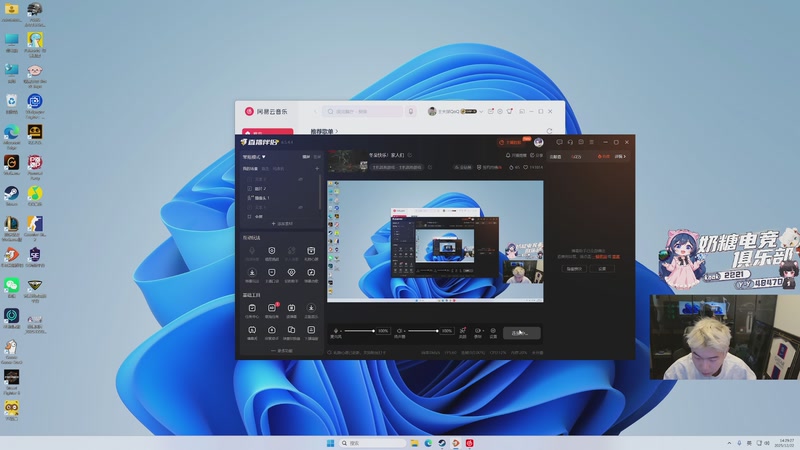Click the refresh icon in NetEase Music
Viewport: 800px width, 450px height.
(549, 131)
